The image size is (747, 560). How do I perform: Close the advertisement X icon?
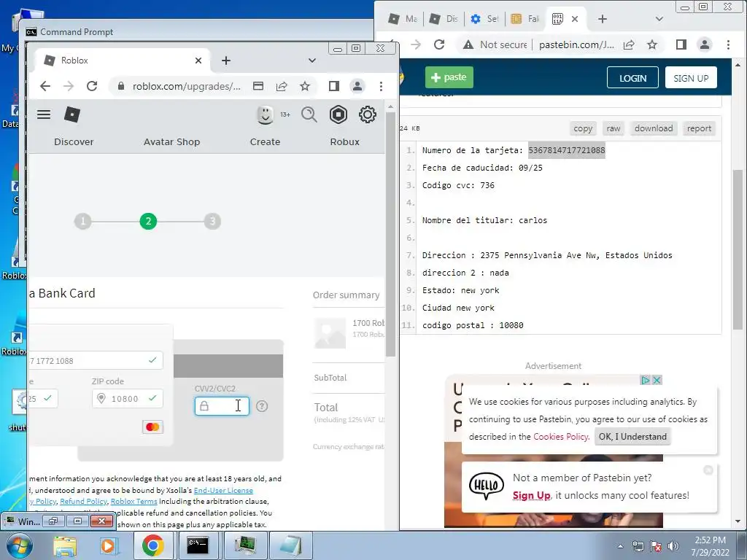coord(657,380)
